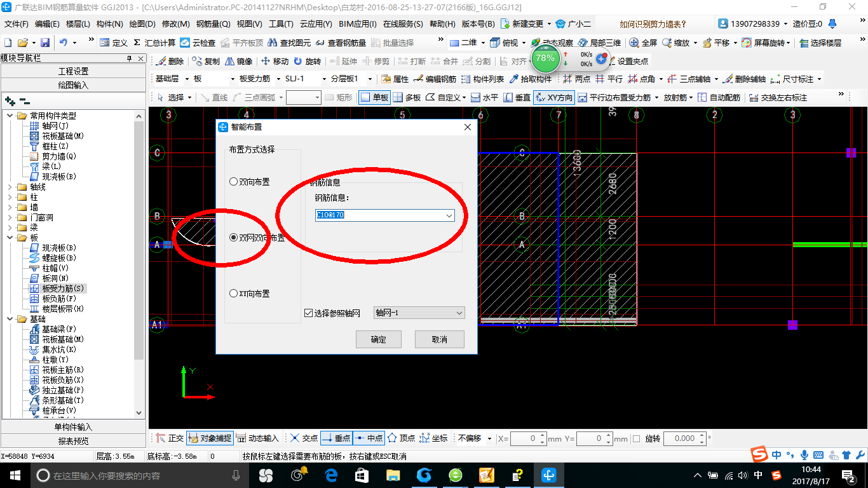Open 钢筋信息 C10@170 dropdown
The height and width of the screenshot is (488, 868).
tap(449, 215)
